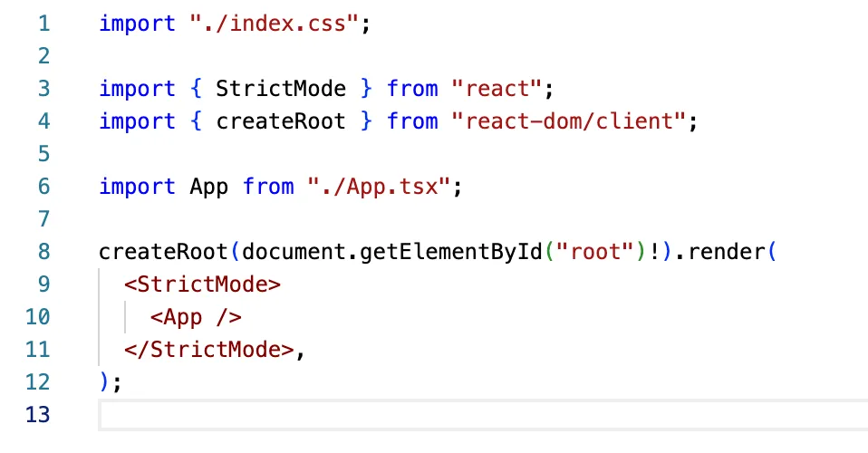Screen dimensions: 868x453
Task: Click the closing </StrictMode> tag
Action: pos(209,350)
